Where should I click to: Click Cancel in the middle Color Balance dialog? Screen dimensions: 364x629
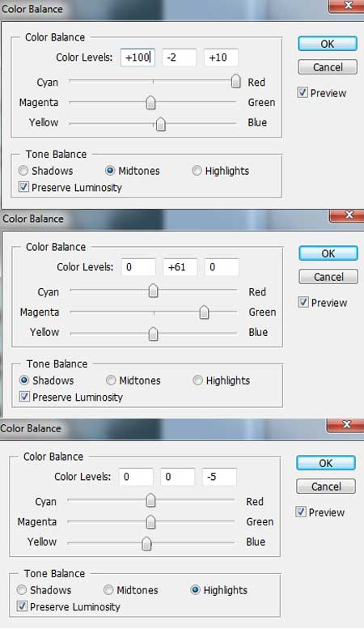click(328, 277)
